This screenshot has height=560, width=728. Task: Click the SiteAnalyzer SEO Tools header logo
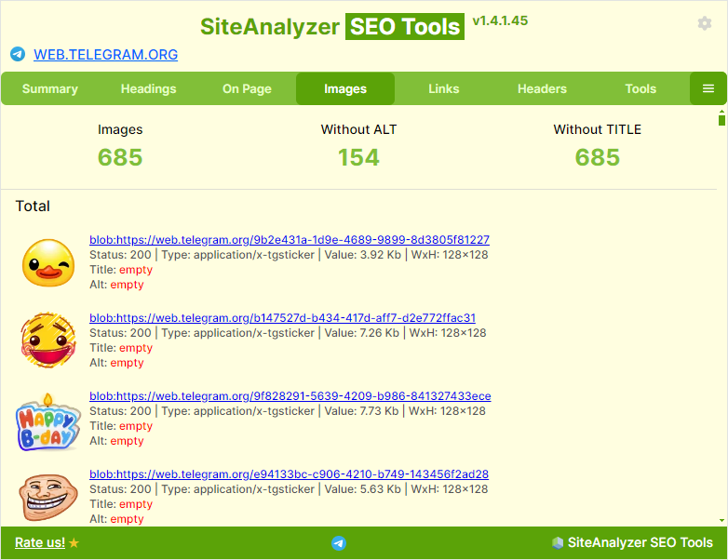click(x=332, y=26)
